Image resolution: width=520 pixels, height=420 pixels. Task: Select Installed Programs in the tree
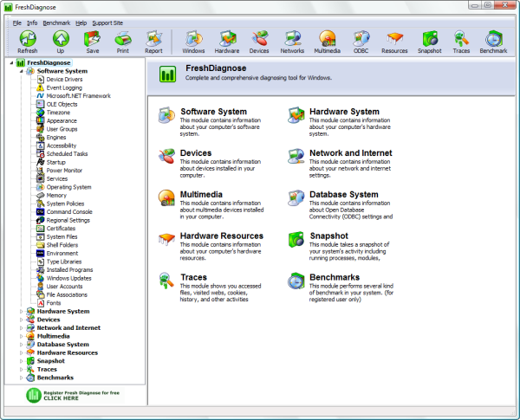click(69, 269)
